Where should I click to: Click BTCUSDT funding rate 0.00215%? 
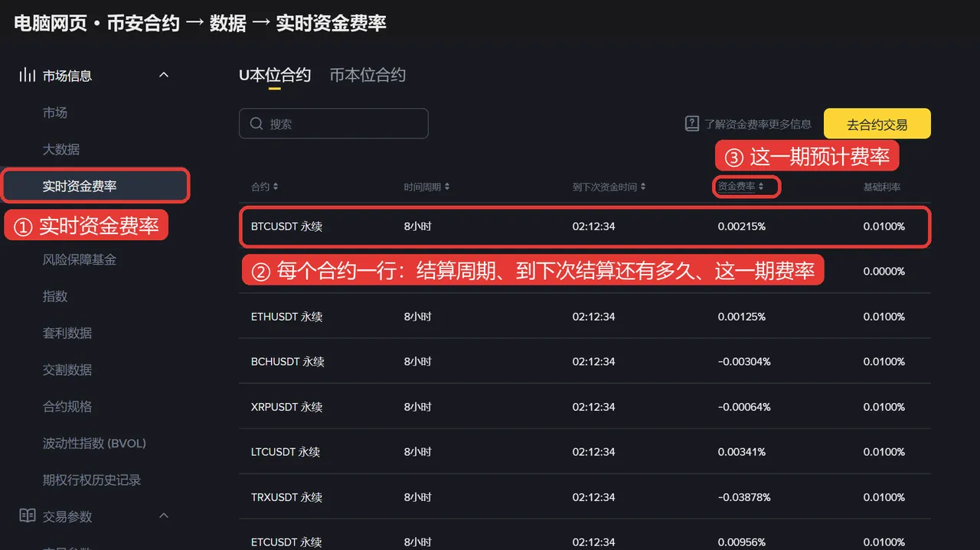click(x=742, y=226)
